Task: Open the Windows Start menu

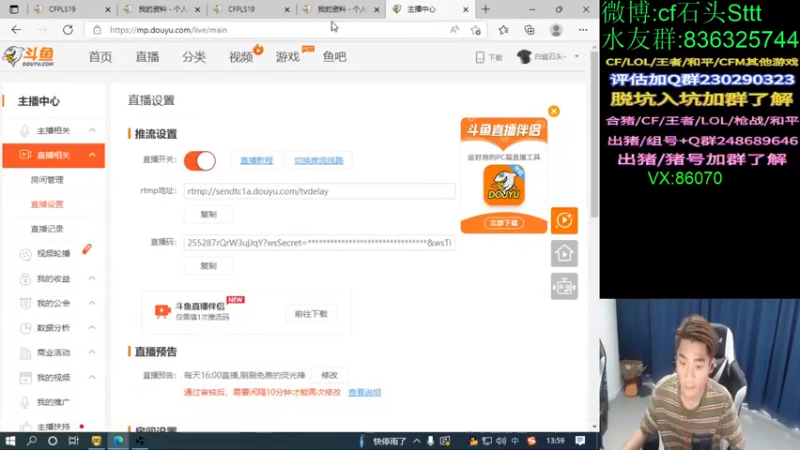Action: (10, 441)
